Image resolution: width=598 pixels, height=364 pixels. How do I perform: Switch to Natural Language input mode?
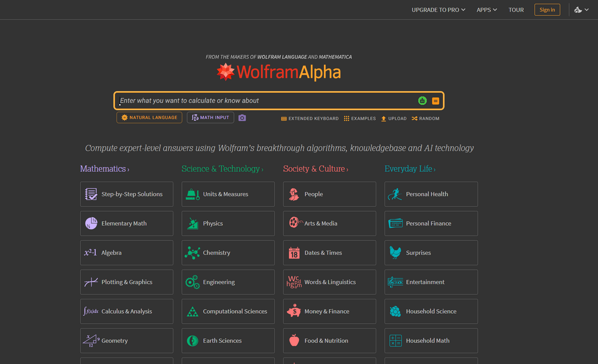(x=149, y=118)
